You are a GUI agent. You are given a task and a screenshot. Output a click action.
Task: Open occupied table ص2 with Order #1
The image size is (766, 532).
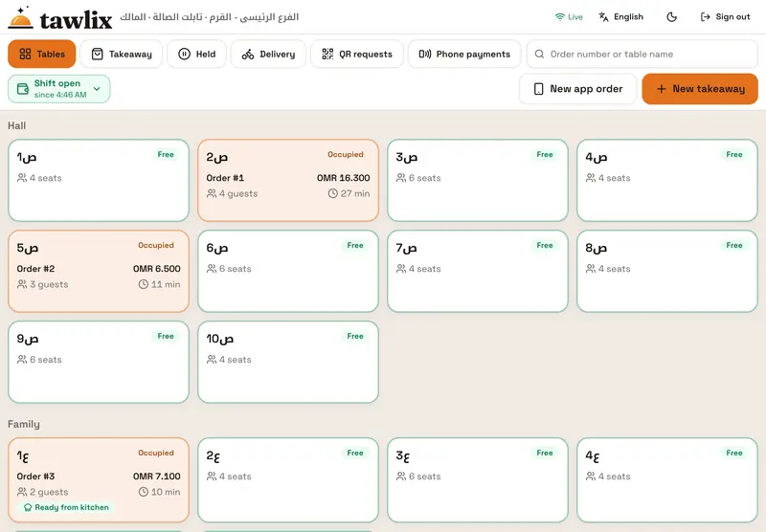[x=288, y=181]
